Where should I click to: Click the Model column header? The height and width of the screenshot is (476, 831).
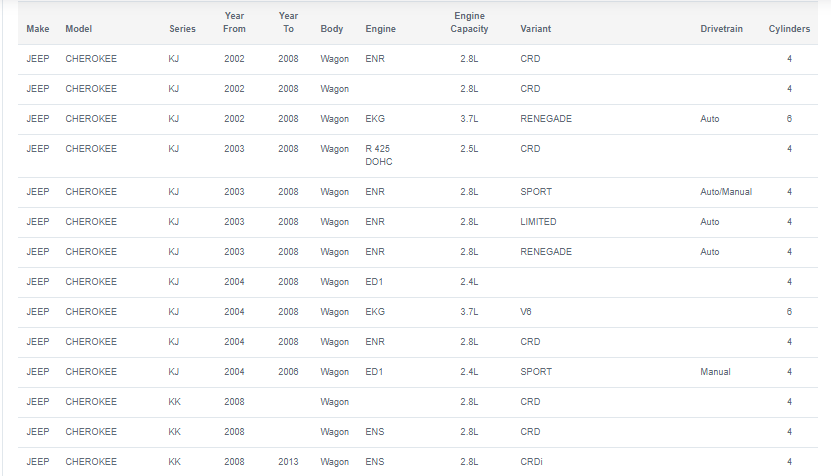click(78, 29)
